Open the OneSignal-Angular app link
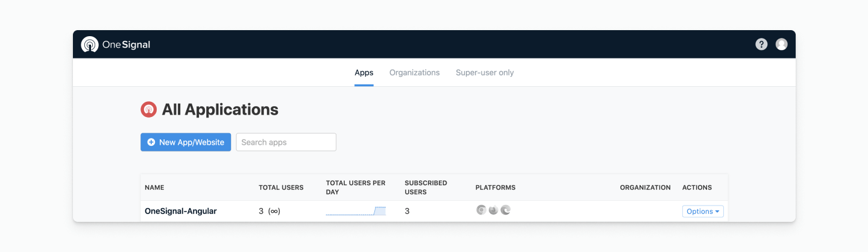 coord(181,211)
